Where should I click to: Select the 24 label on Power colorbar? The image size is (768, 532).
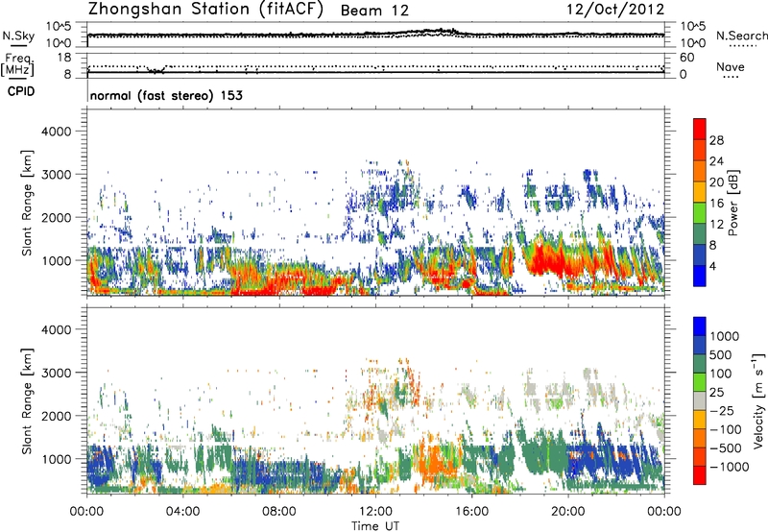point(716,161)
